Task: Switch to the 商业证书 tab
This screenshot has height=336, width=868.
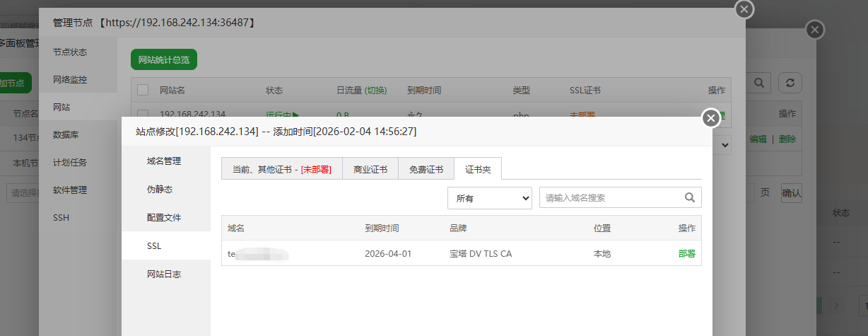Action: 370,169
